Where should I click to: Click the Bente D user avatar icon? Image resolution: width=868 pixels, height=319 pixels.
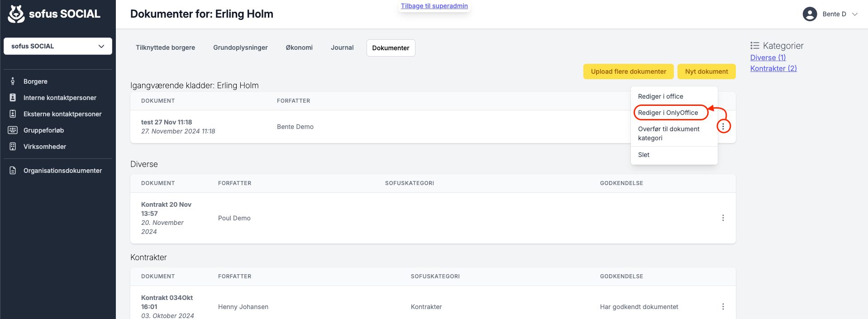pyautogui.click(x=810, y=14)
